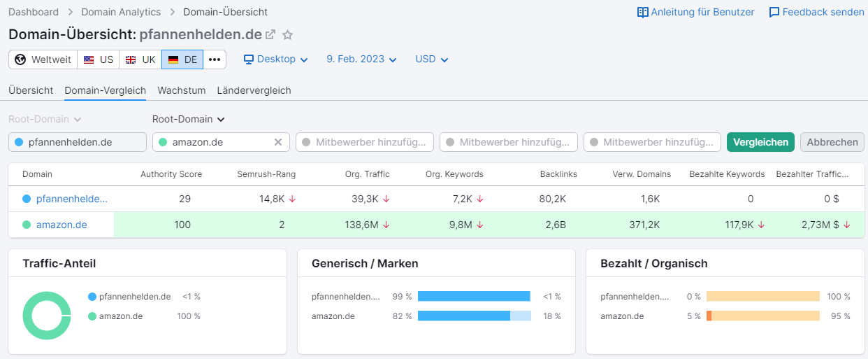Click the Abbrechen button
This screenshot has height=359, width=868.
832,142
